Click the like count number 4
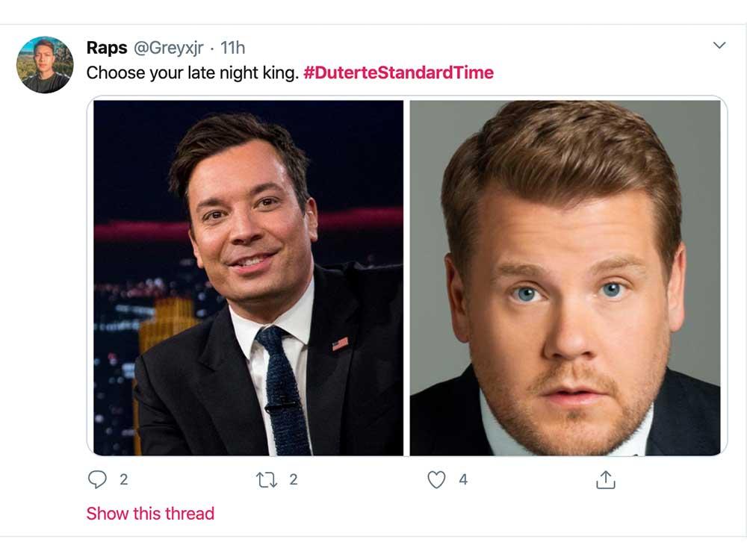This screenshot has height=560, width=747. 463,480
